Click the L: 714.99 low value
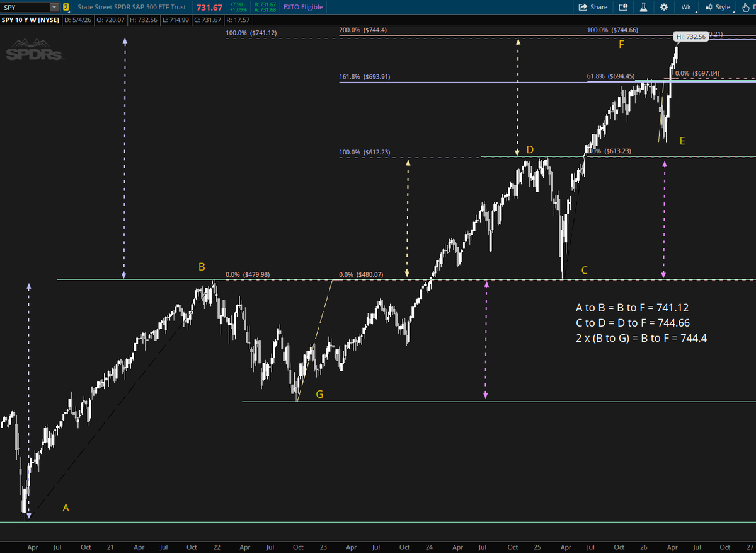 [x=175, y=20]
